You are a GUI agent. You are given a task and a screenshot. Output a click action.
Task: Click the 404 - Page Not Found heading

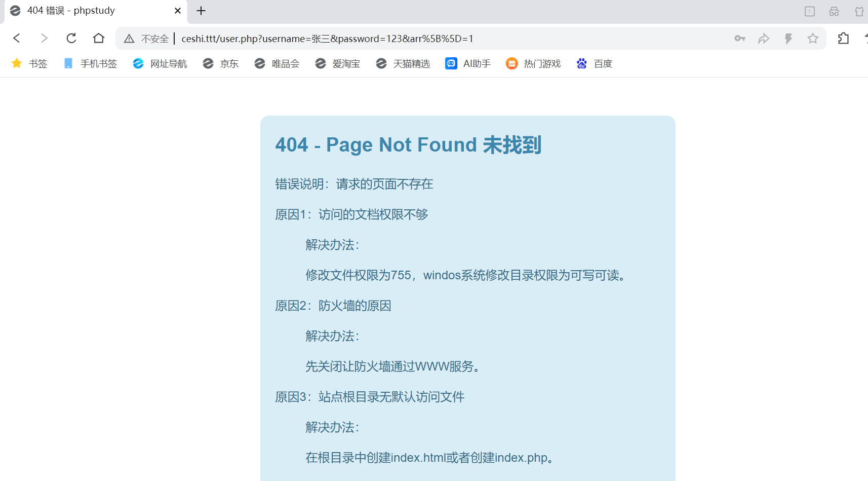click(408, 145)
